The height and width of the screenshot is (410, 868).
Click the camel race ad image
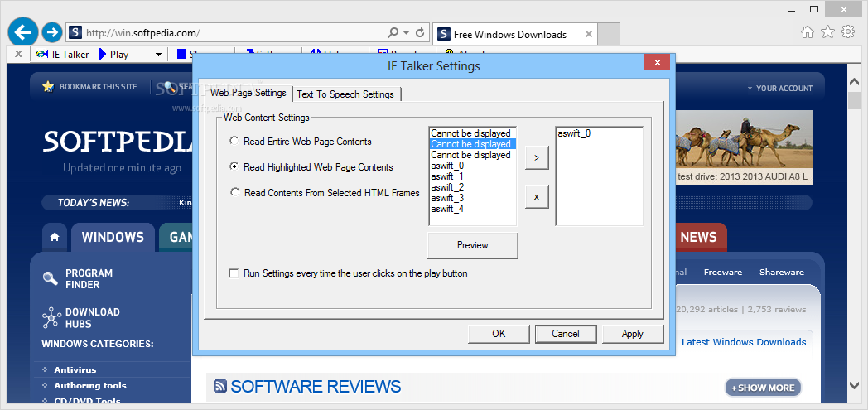pos(744,147)
